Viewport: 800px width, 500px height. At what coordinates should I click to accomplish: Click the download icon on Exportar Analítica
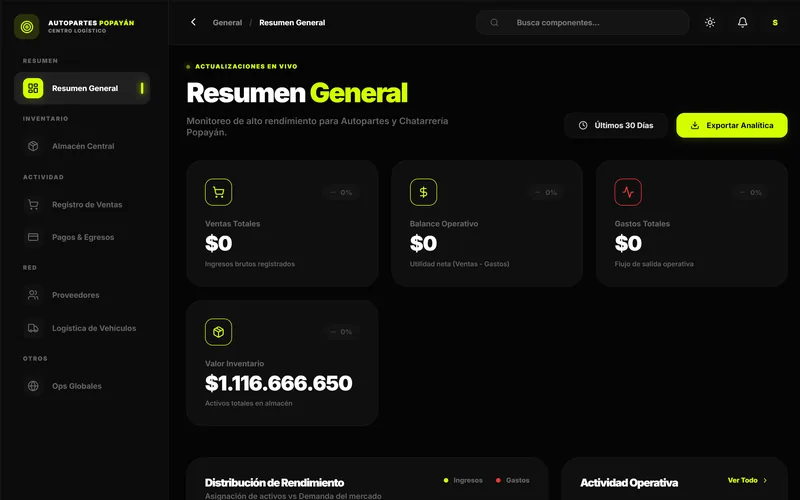point(694,125)
